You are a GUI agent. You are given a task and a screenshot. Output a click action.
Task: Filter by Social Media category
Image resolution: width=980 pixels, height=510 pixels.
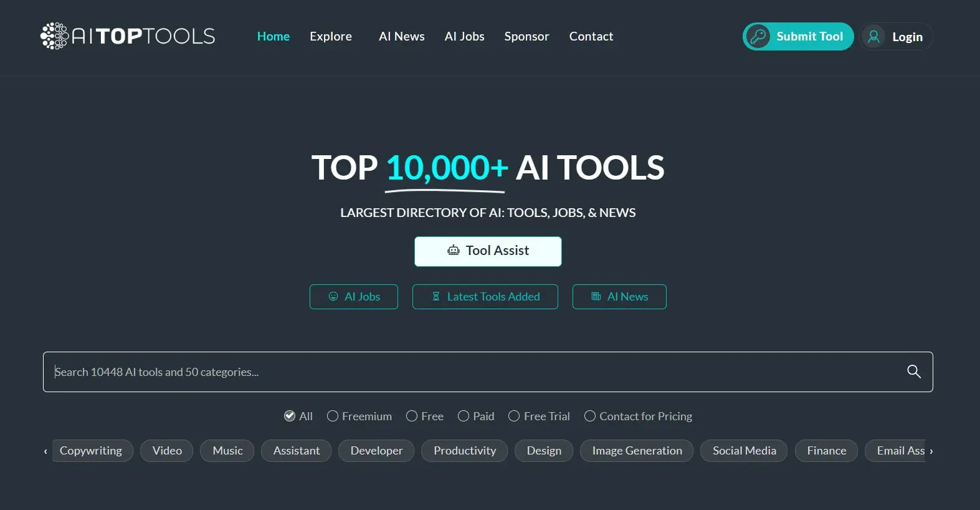744,451
